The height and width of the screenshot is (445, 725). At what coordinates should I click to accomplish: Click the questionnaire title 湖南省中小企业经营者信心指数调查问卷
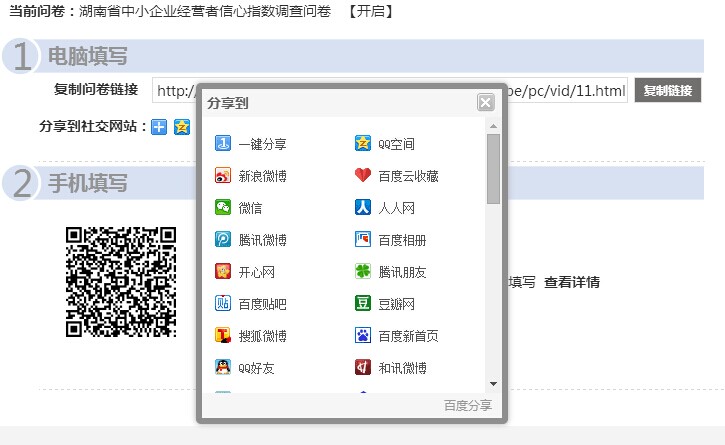click(205, 11)
